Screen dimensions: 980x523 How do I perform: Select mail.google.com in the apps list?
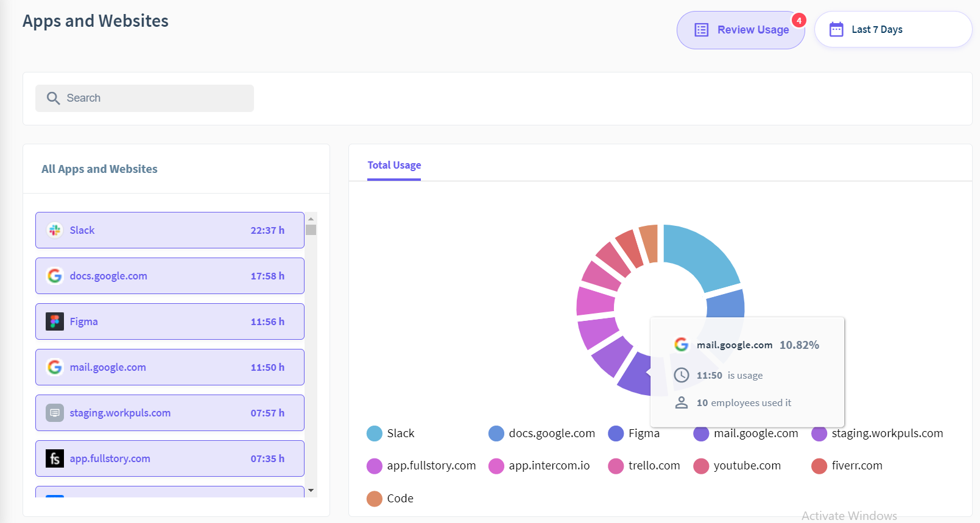pos(169,367)
